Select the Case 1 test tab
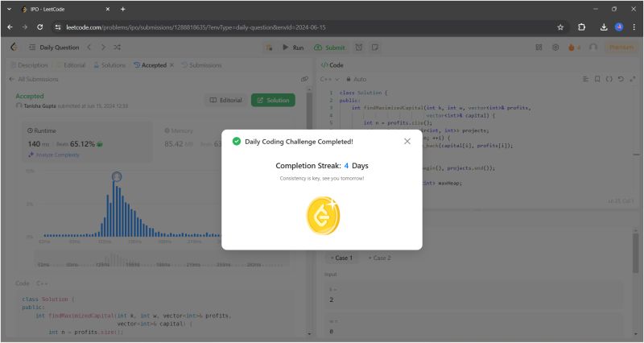The width and height of the screenshot is (644, 343). click(341, 258)
